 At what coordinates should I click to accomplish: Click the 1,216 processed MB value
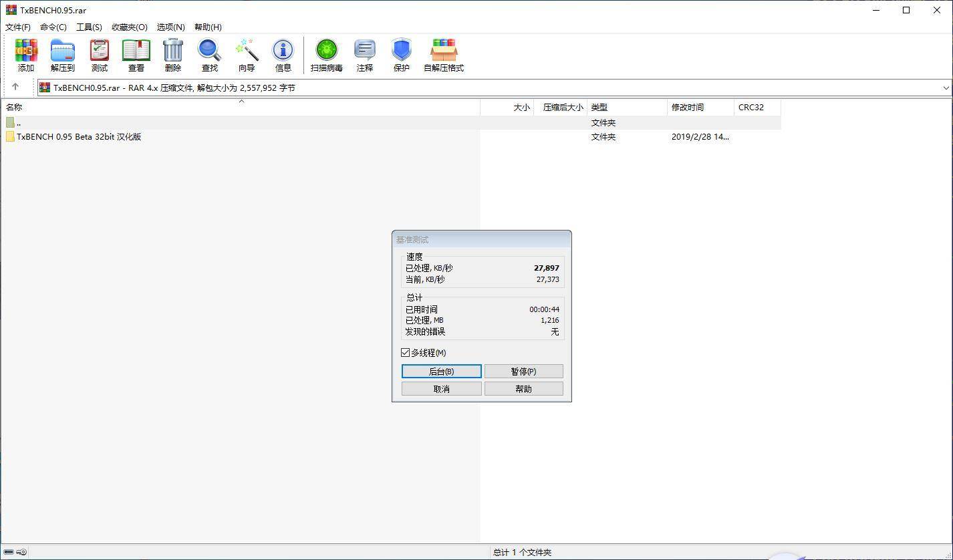(550, 320)
